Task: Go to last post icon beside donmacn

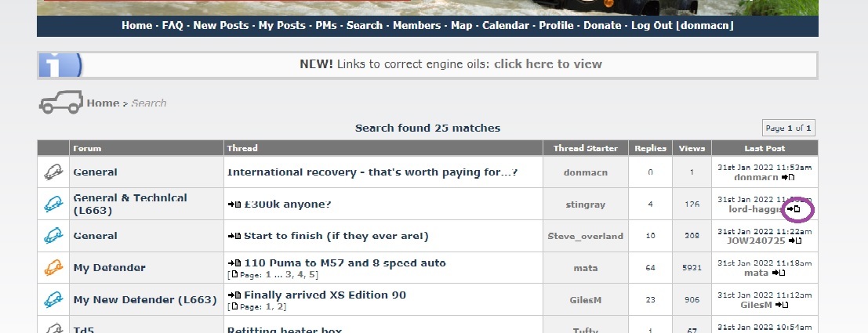Action: [x=788, y=178]
